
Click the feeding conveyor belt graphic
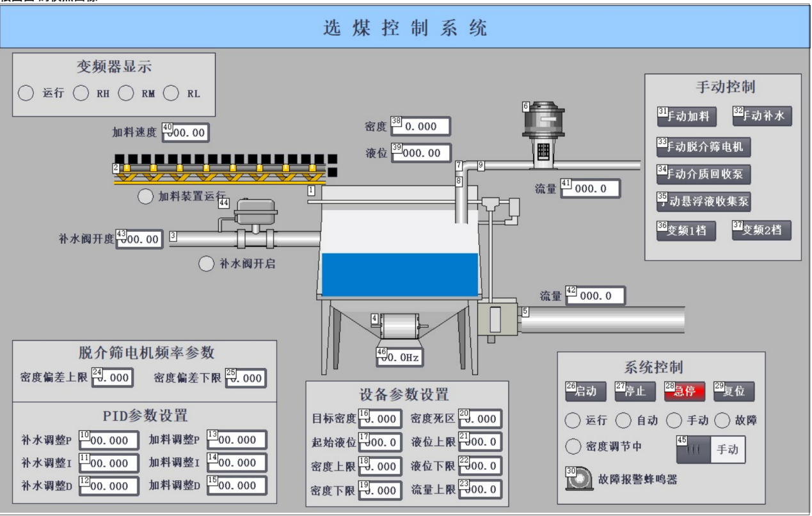(x=219, y=169)
